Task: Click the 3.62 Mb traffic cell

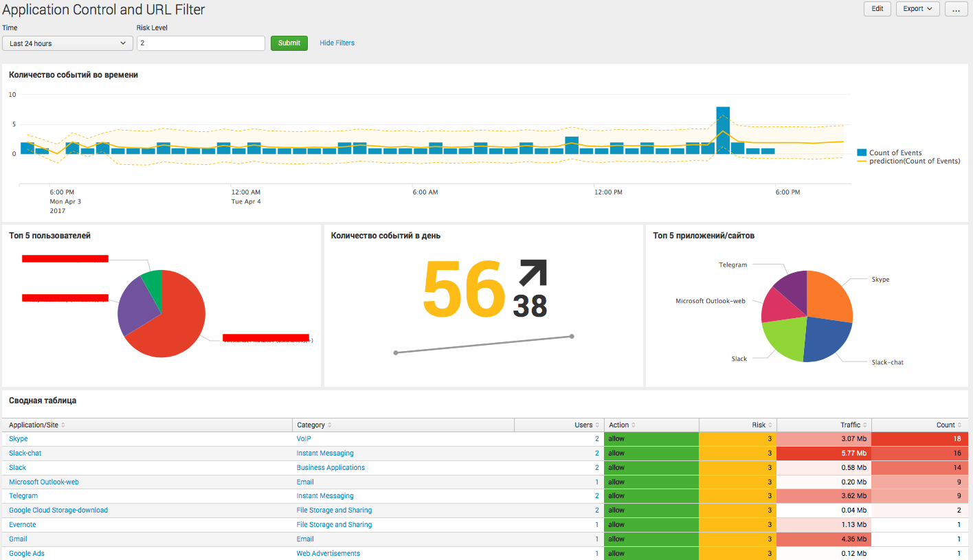Action: (824, 496)
